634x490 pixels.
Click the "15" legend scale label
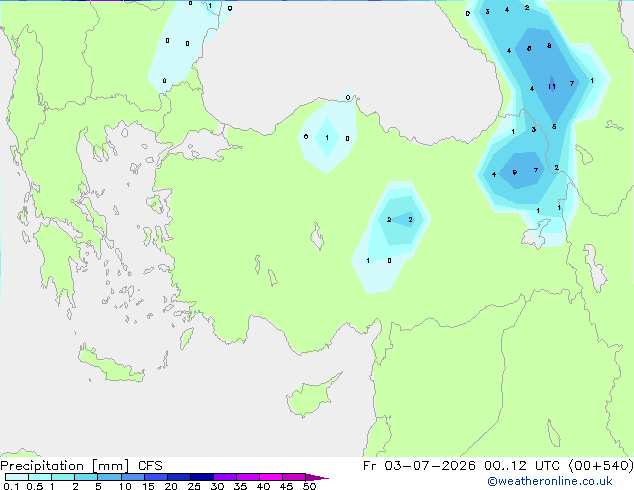pos(148,486)
